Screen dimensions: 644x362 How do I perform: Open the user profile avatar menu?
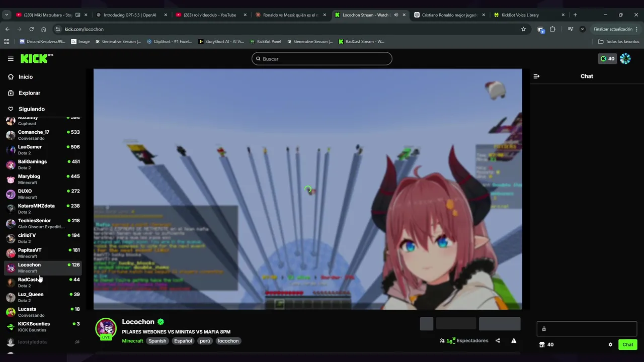(x=625, y=59)
